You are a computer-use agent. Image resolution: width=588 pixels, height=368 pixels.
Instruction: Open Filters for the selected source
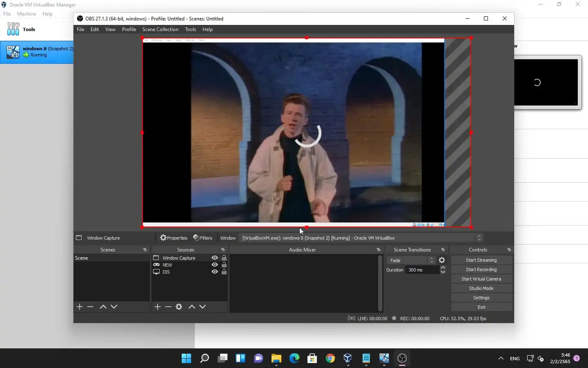coord(203,238)
